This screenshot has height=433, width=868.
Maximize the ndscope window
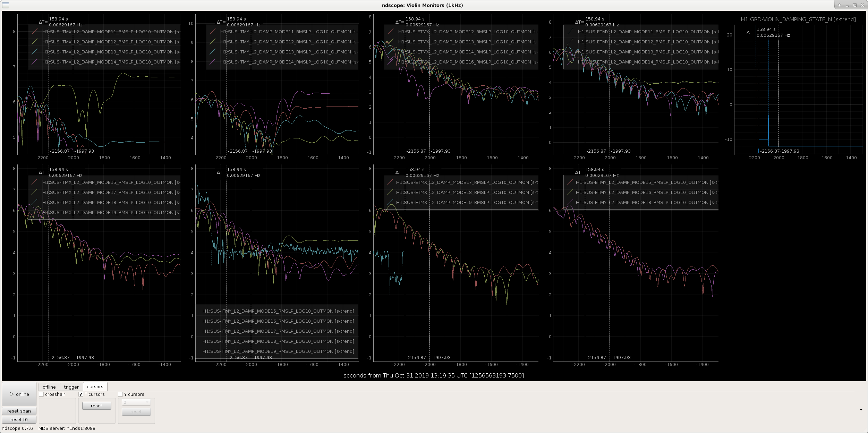tap(854, 5)
